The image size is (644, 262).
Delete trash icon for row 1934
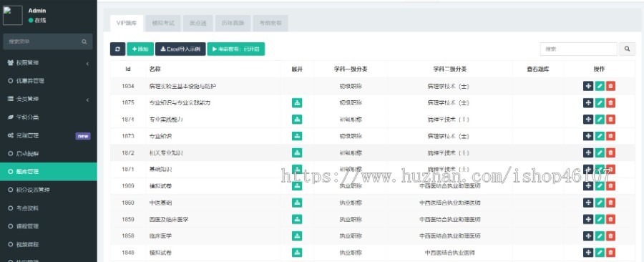tap(611, 86)
